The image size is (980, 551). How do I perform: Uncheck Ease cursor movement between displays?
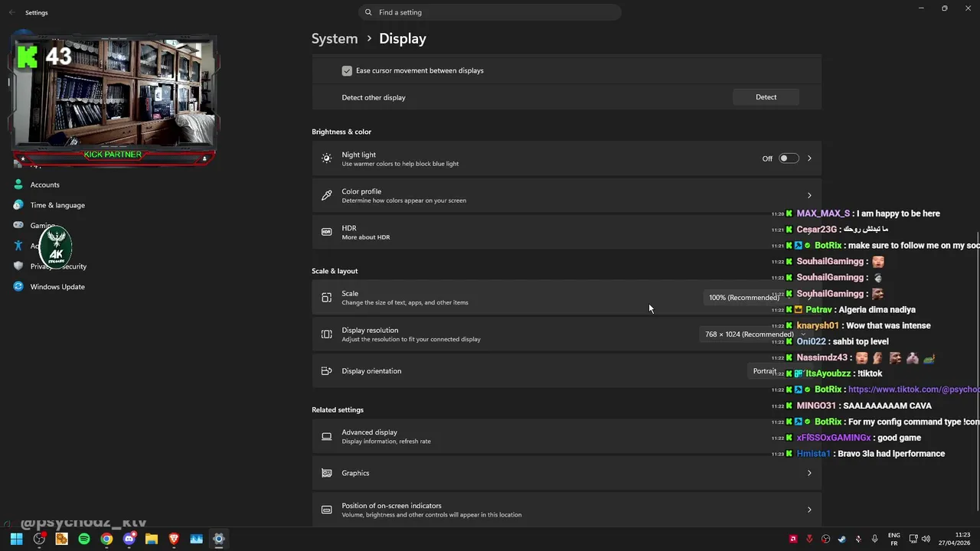tap(347, 70)
